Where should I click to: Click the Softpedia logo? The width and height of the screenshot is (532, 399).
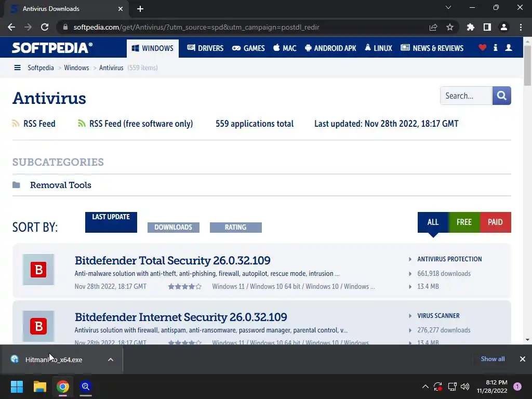click(x=52, y=48)
